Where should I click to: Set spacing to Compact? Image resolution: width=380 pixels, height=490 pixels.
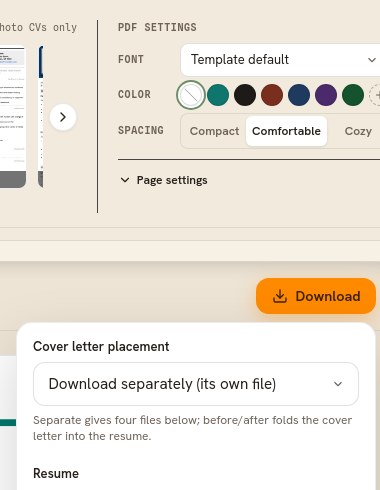[214, 131]
